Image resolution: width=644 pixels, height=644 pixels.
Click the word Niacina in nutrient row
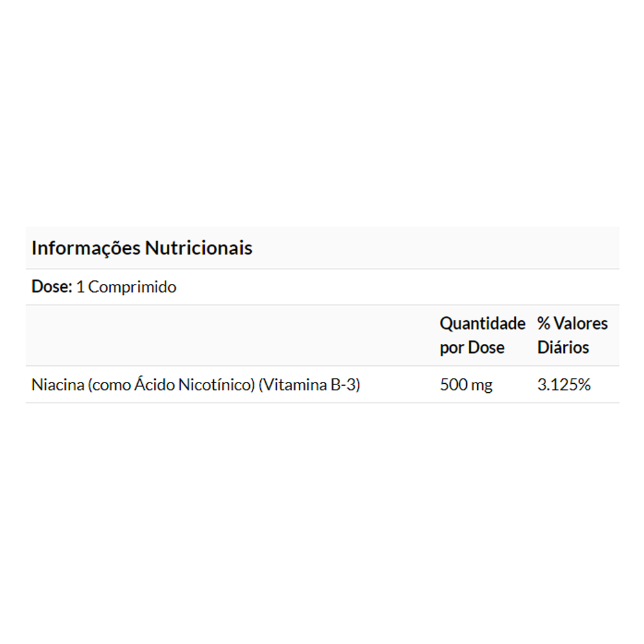(x=58, y=385)
